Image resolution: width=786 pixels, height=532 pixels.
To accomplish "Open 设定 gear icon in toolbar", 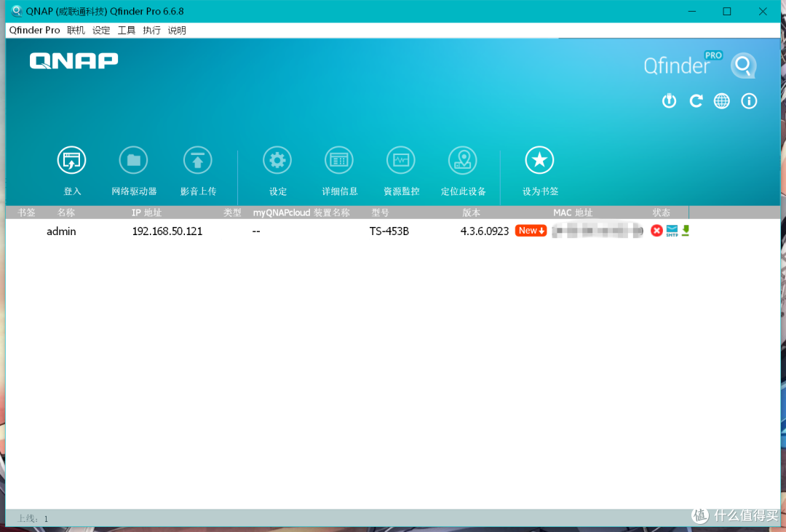I will (x=277, y=161).
